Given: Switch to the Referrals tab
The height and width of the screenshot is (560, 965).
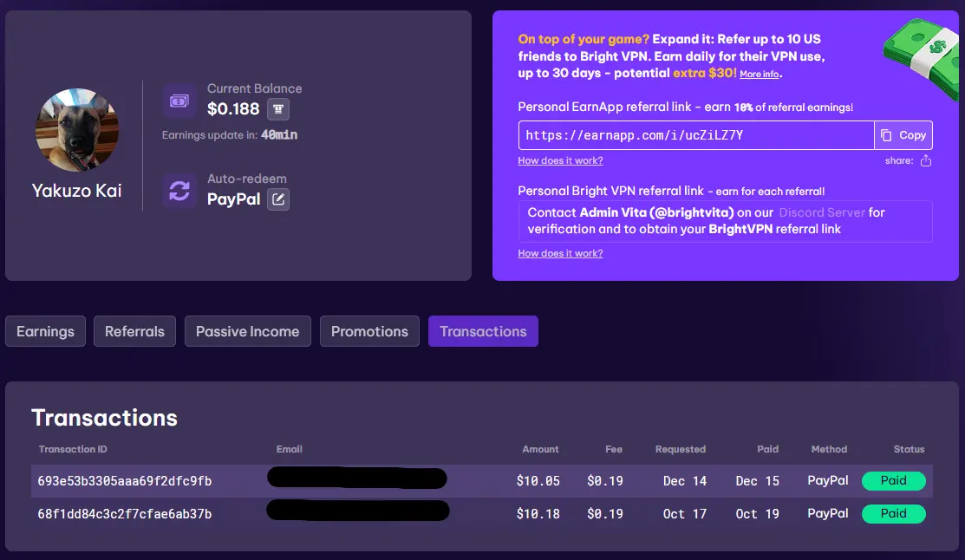Looking at the screenshot, I should click(134, 331).
